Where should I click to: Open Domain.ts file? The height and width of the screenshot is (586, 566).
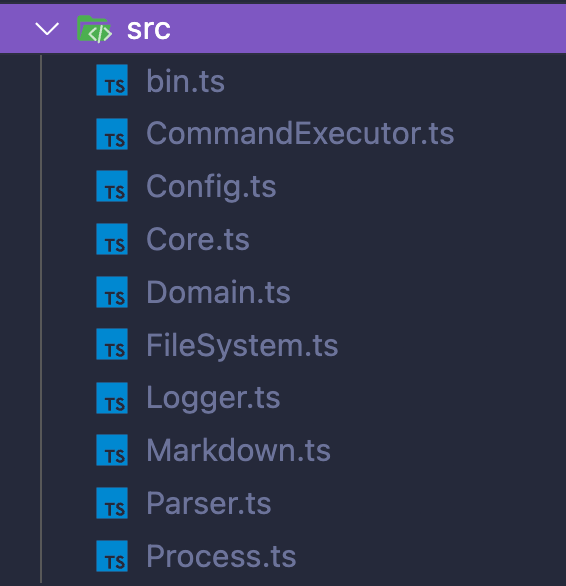tap(218, 292)
